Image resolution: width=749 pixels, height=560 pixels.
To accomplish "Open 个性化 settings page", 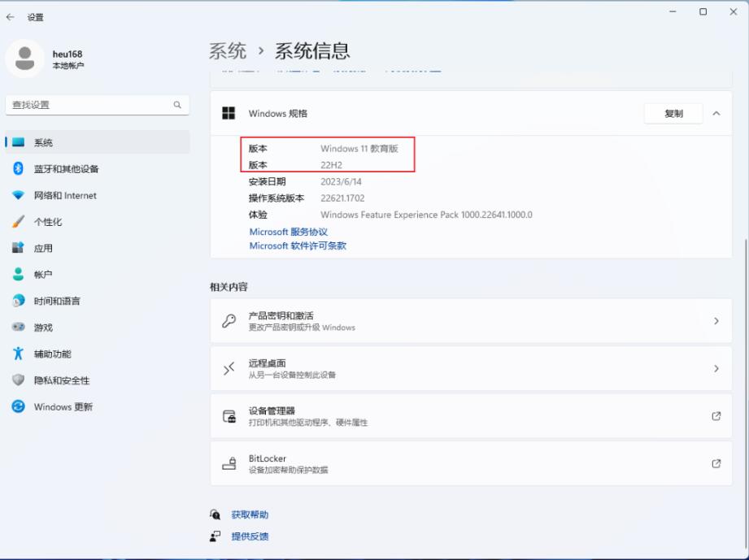I will point(98,222).
